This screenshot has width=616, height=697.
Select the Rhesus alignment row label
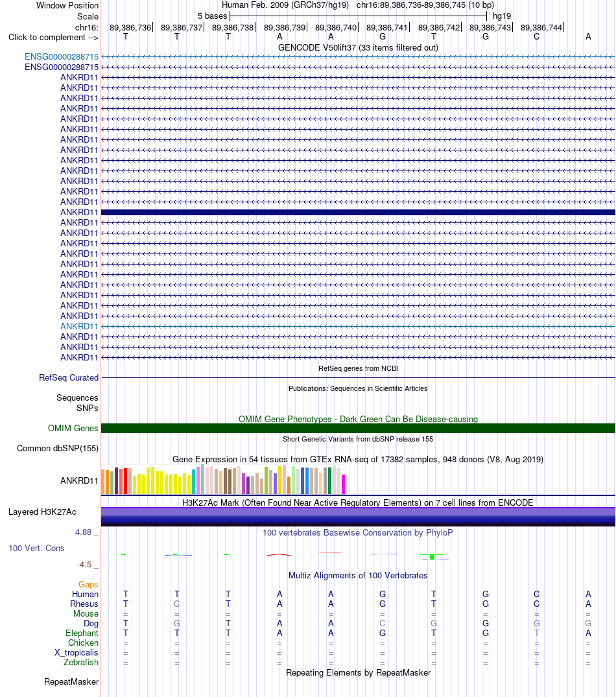[84, 604]
